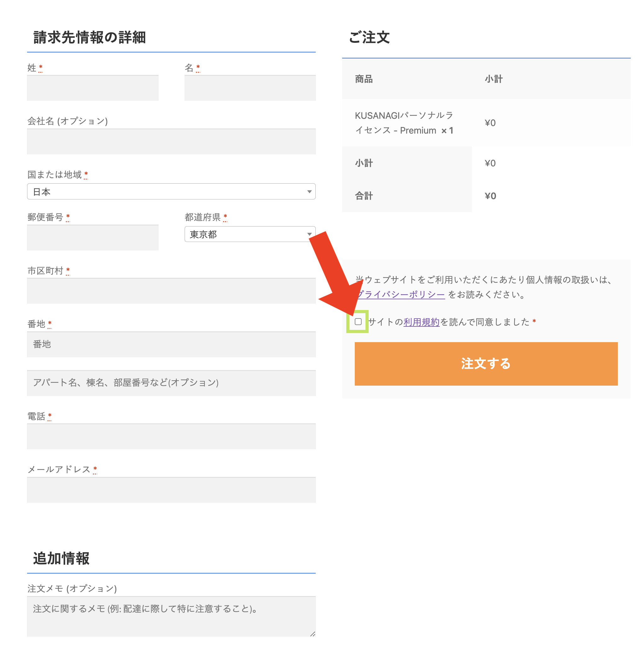Screen dimensions: 644x655
Task: Click the KUSANAGI Premium license product row
Action: 404,123
